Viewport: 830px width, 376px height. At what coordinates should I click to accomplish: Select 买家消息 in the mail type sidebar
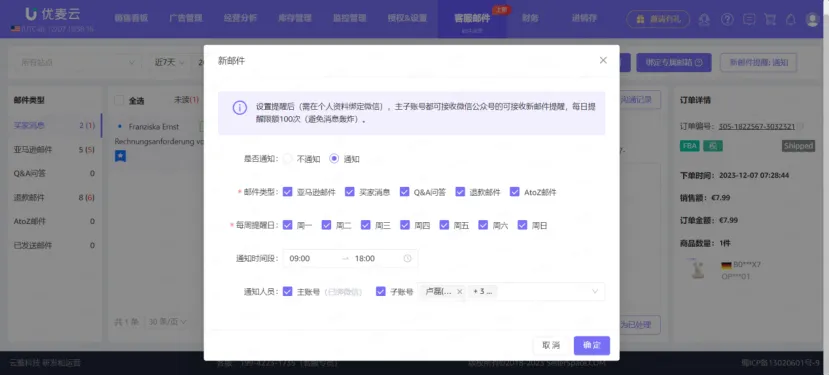tap(55, 126)
